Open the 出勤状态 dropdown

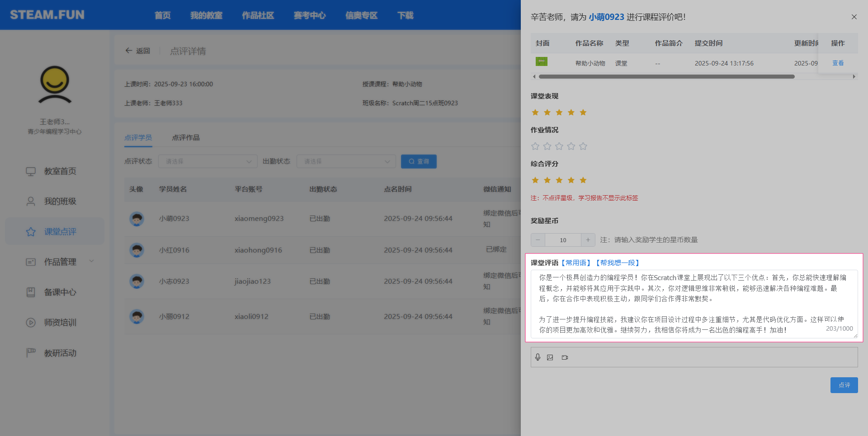pos(346,161)
